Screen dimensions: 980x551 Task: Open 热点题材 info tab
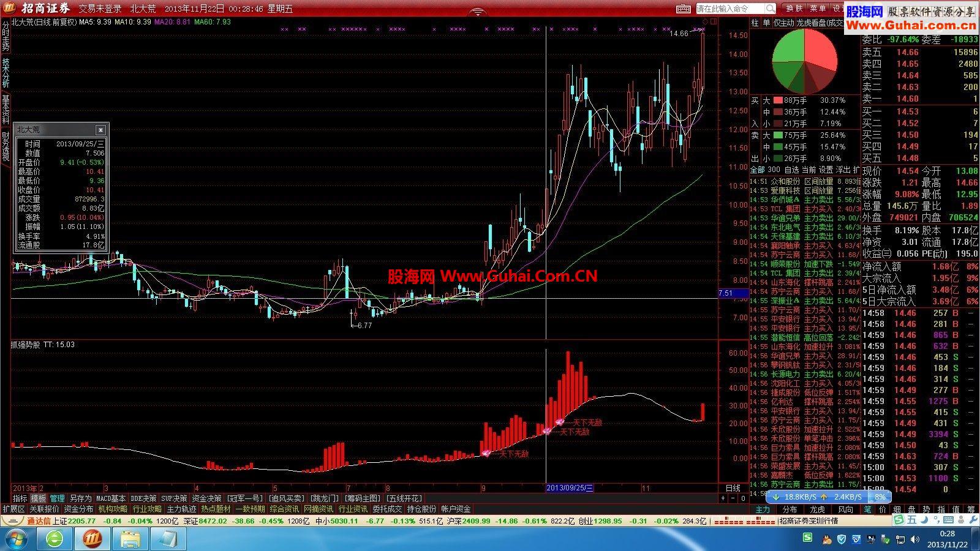216,509
